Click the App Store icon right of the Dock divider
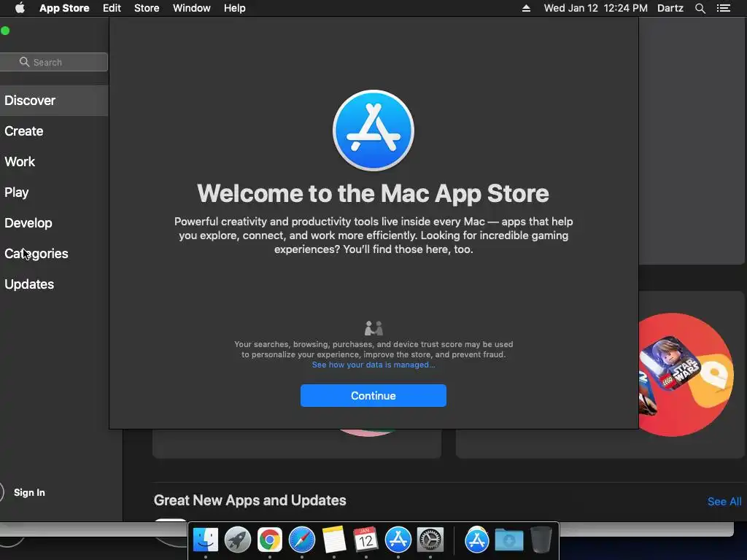Image resolution: width=747 pixels, height=560 pixels. (x=477, y=540)
